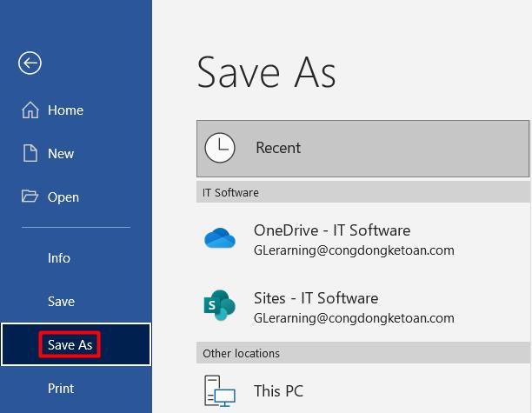This screenshot has height=413, width=532.
Task: Click the Recent clock icon
Action: tap(220, 148)
